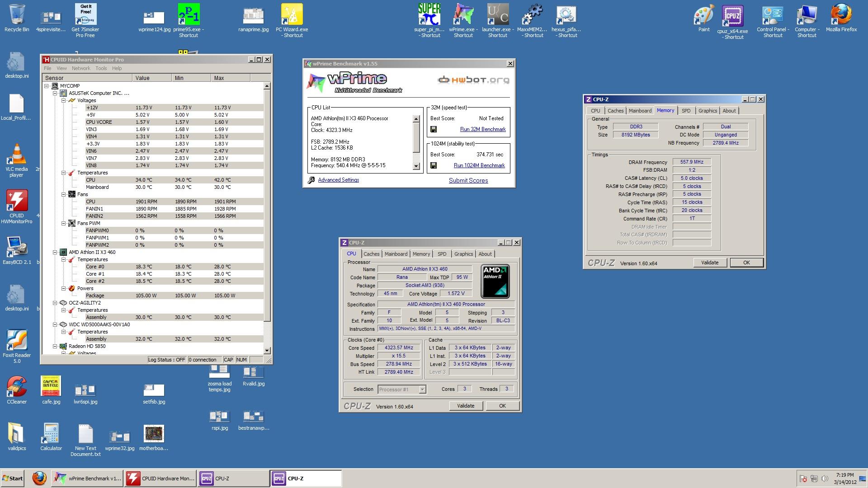
Task: Open Paint desktop shortcut
Action: pos(704,18)
